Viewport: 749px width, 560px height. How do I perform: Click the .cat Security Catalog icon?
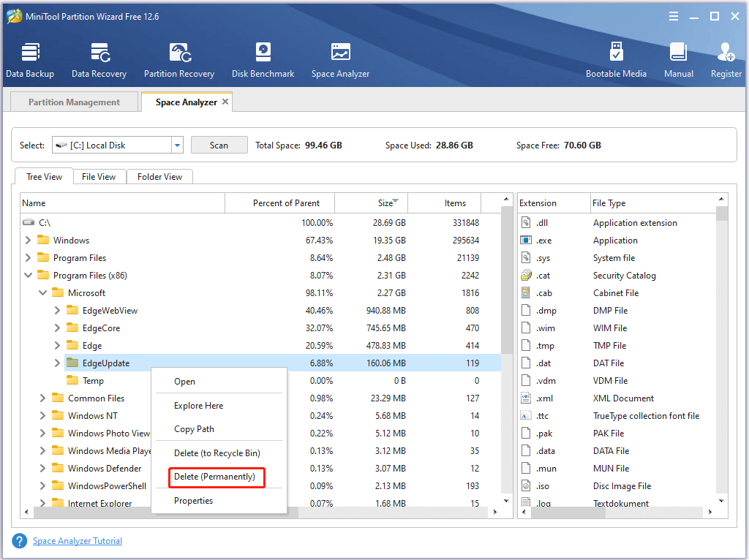[x=526, y=276]
